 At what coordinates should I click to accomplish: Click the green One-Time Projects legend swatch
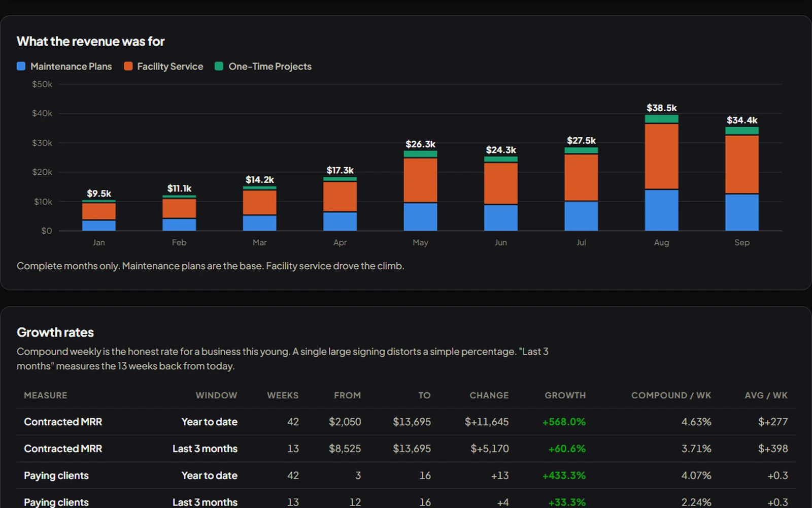[219, 66]
